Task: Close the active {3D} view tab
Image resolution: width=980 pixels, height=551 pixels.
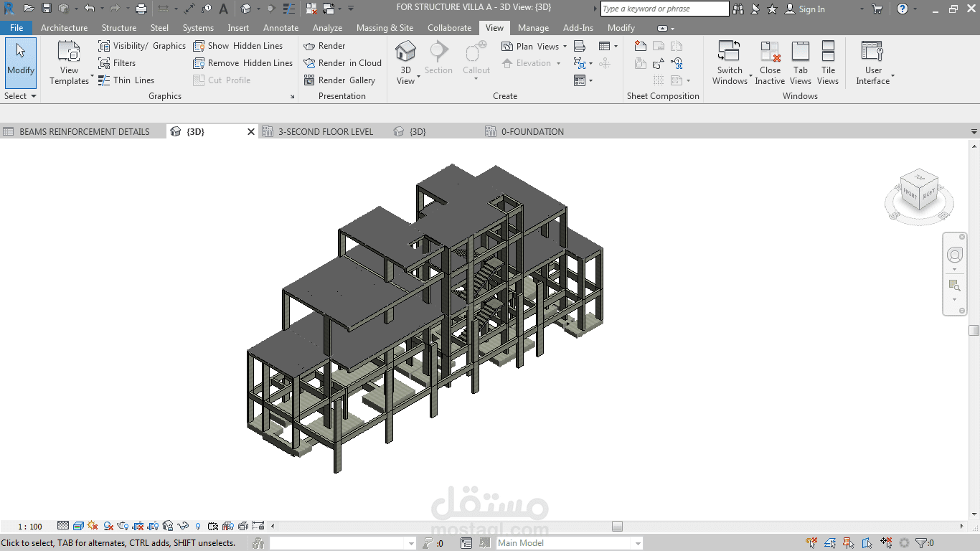Action: click(x=251, y=132)
